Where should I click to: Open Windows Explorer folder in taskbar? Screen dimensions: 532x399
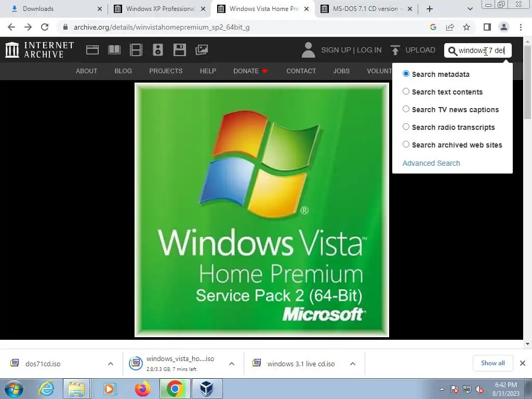(77, 389)
